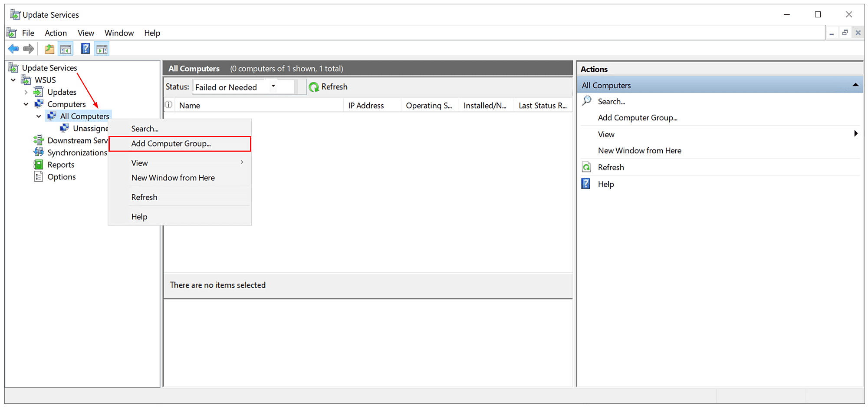Sort by the Name column header
Image resolution: width=868 pixels, height=408 pixels.
pyautogui.click(x=259, y=106)
